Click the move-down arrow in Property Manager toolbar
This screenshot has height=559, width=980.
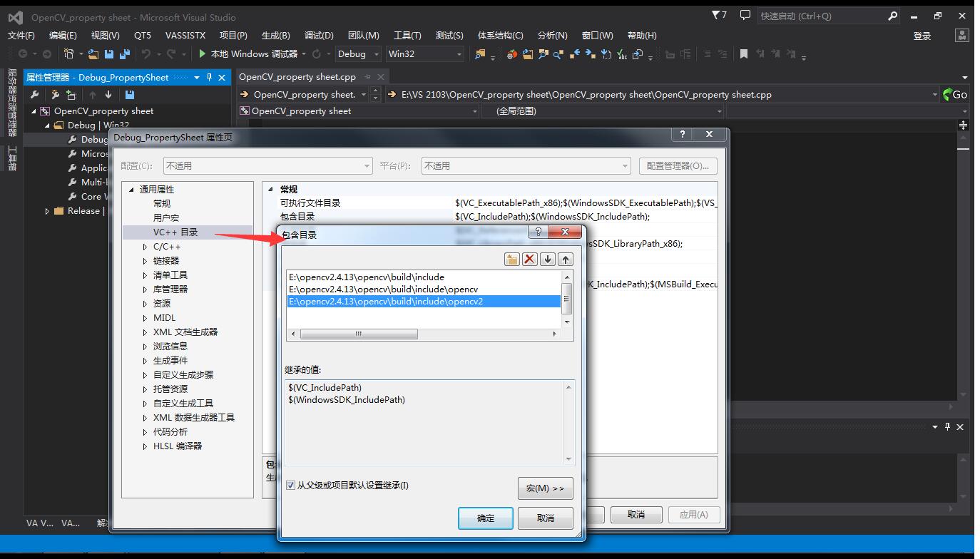point(108,94)
